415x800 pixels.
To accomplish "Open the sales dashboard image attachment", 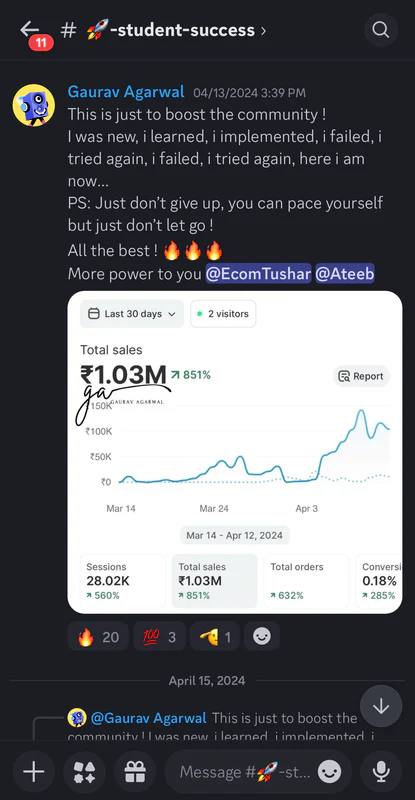I will click(235, 452).
